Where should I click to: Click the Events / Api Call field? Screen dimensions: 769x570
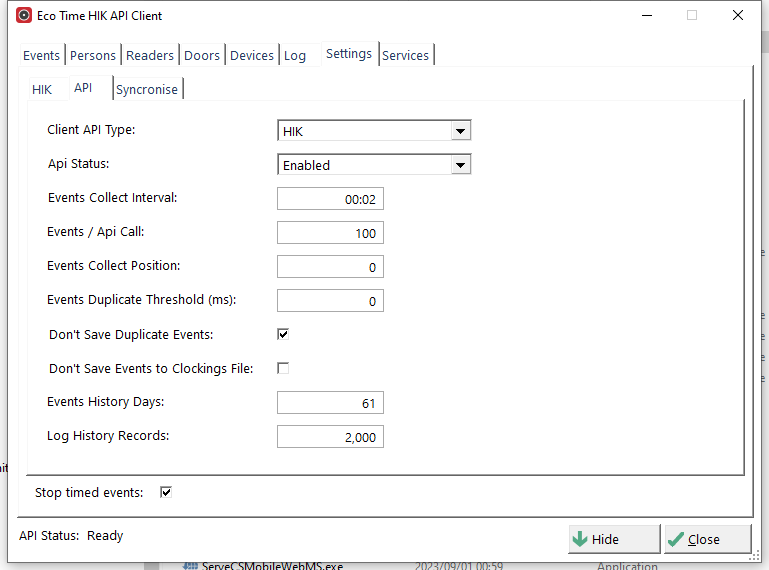pos(330,233)
